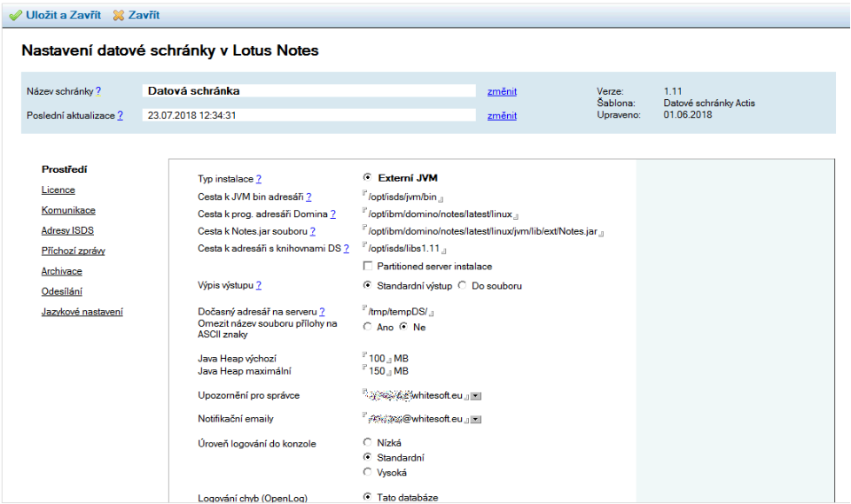This screenshot has height=504, width=851.
Task: Expand the Notifikační emaily address dropdown
Action: pos(476,419)
